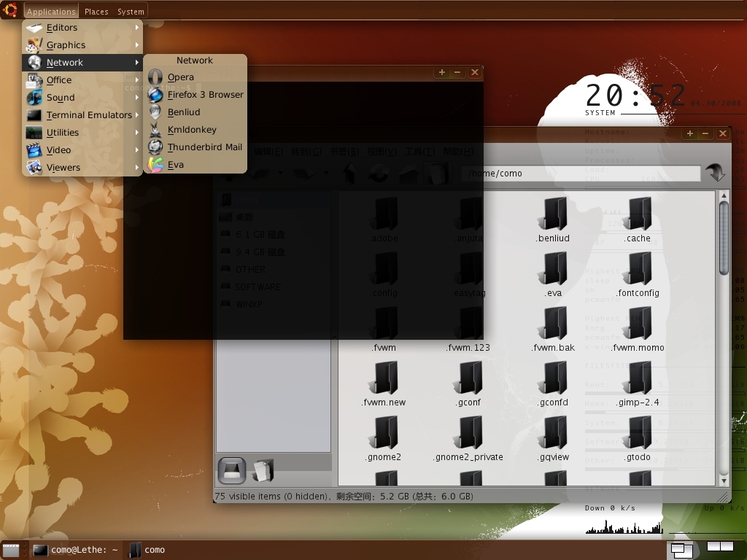This screenshot has height=560, width=747.
Task: Click the window-list icon beside the pager
Action: coord(682,550)
